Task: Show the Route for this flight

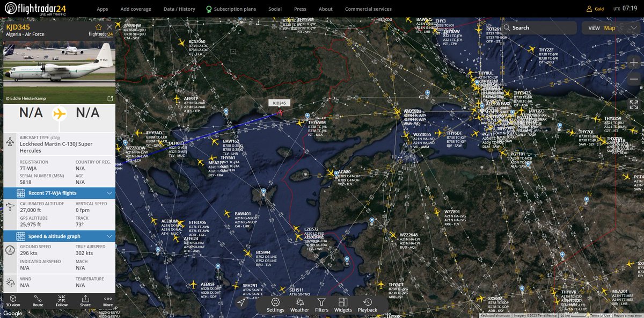Action: point(38,300)
